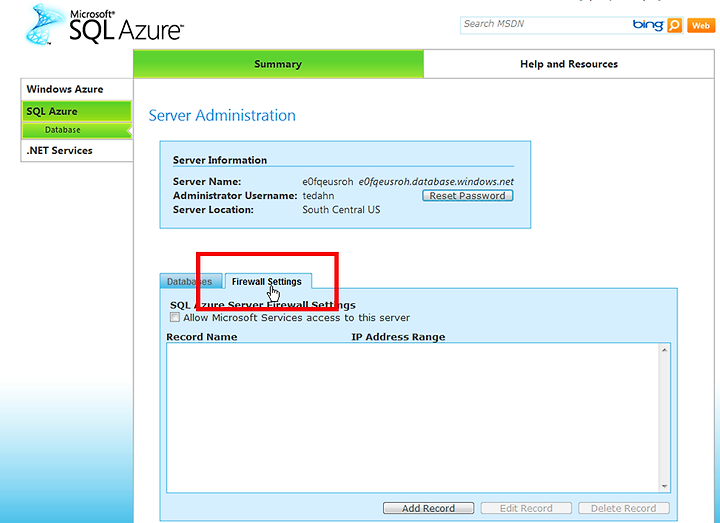Open the Summary tab
This screenshot has width=720, height=523.
click(278, 64)
